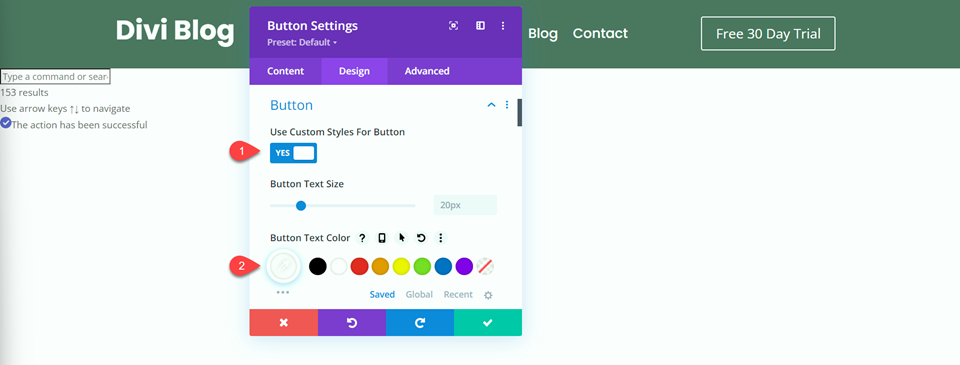
Task: Click the '153 results' text
Action: point(24,93)
